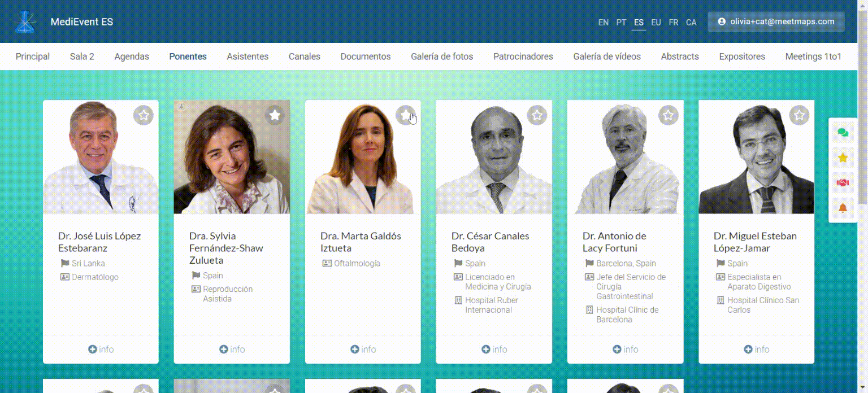868x393 pixels.
Task: Click the Dermatólogo job label
Action: (95, 277)
